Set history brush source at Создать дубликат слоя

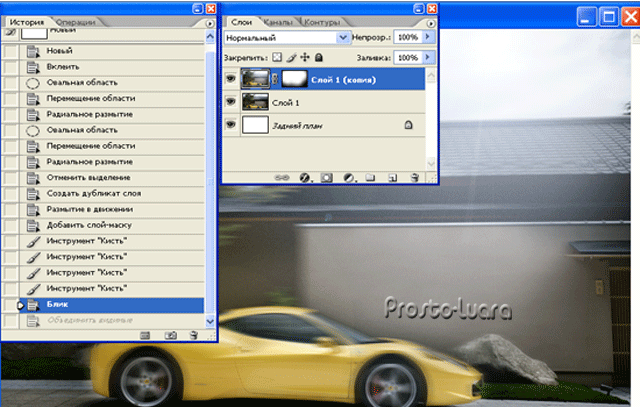(11, 194)
